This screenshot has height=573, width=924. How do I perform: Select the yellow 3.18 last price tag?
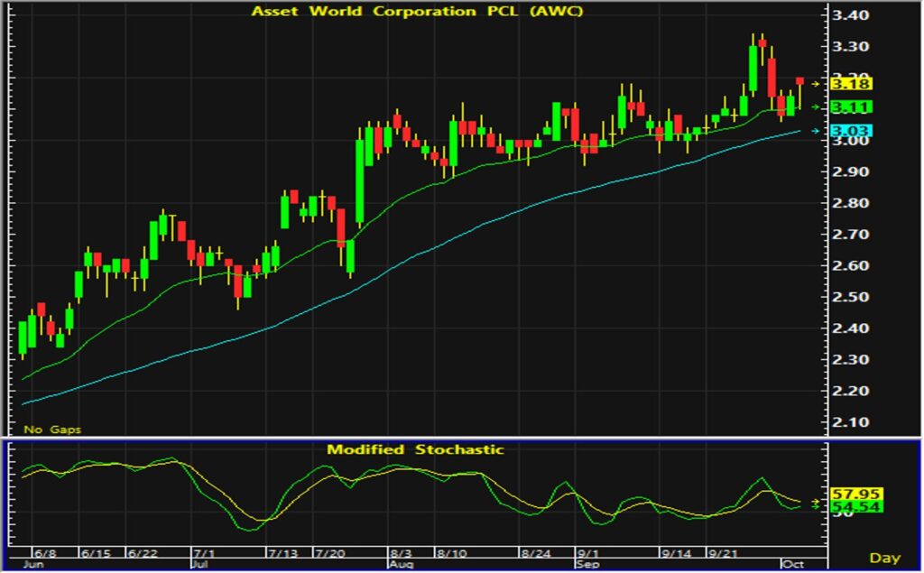pos(851,84)
